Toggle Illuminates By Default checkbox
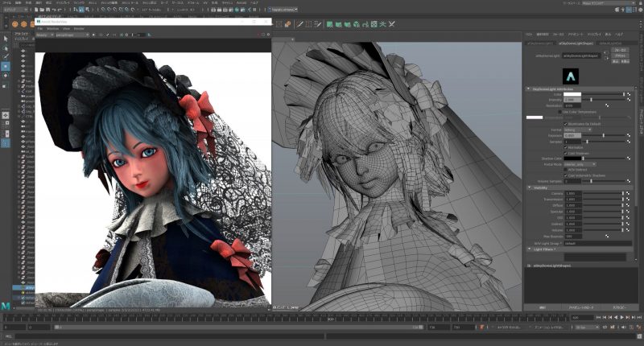This screenshot has width=644, height=346. click(x=566, y=124)
